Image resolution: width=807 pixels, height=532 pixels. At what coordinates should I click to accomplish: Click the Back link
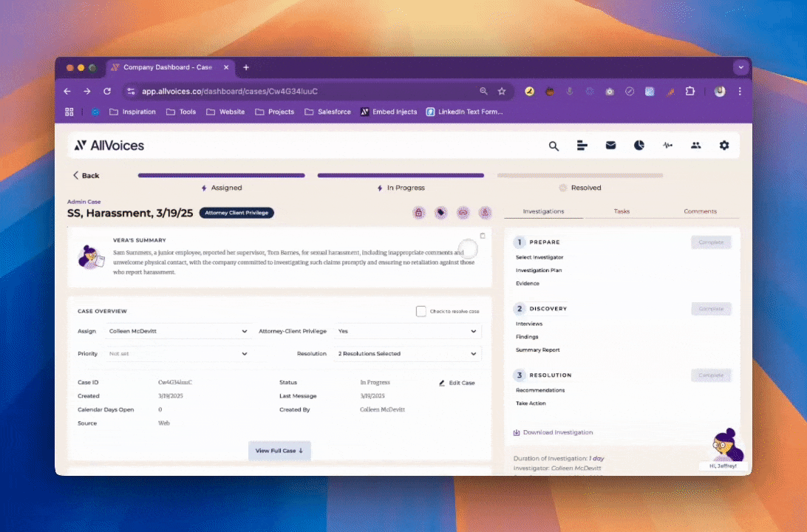click(86, 175)
